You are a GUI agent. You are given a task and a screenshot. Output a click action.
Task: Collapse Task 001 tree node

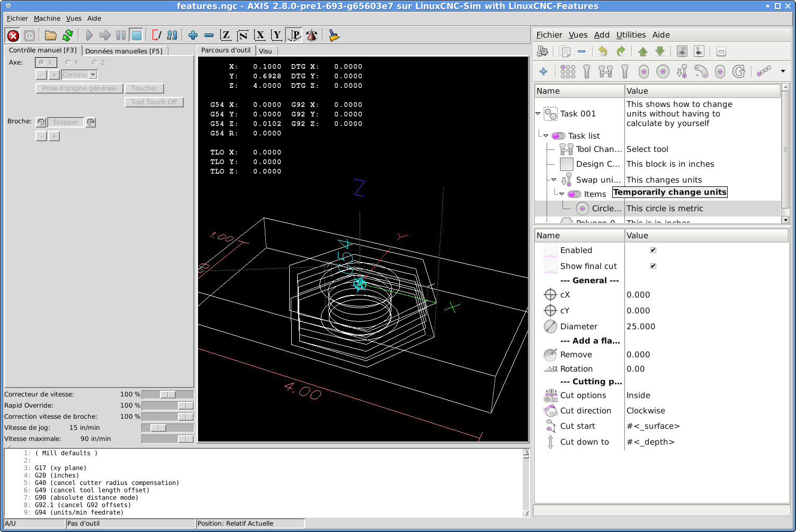tap(538, 113)
